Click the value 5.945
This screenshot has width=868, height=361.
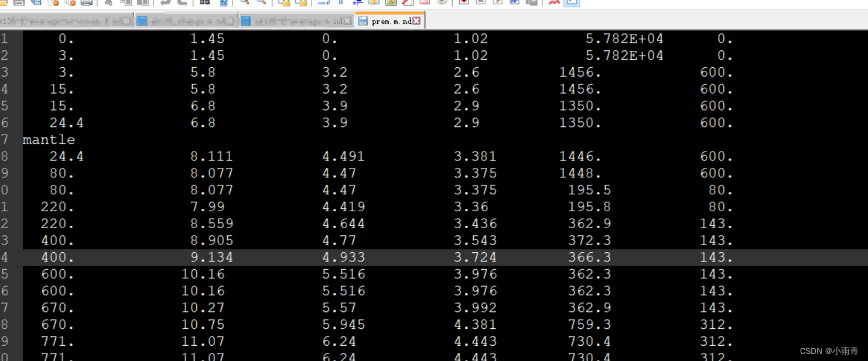point(343,325)
